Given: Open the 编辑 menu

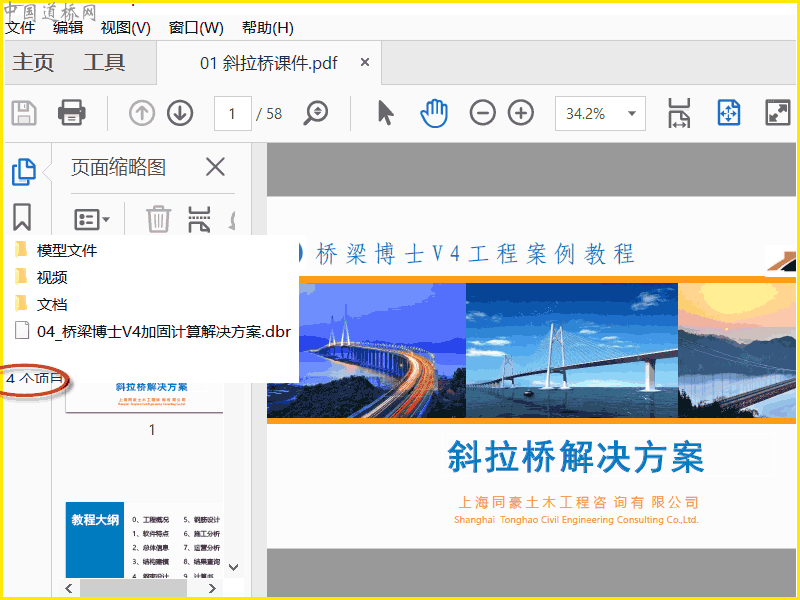Looking at the screenshot, I should point(68,28).
